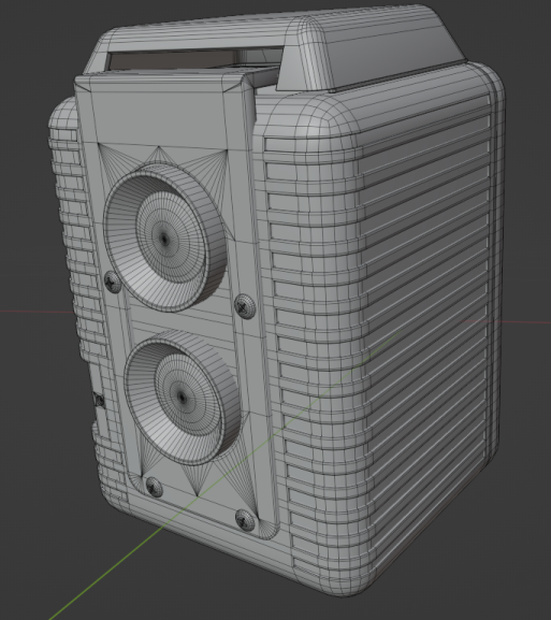The image size is (551, 620).
Task: Click the center of the upper lens
Action: [164, 238]
